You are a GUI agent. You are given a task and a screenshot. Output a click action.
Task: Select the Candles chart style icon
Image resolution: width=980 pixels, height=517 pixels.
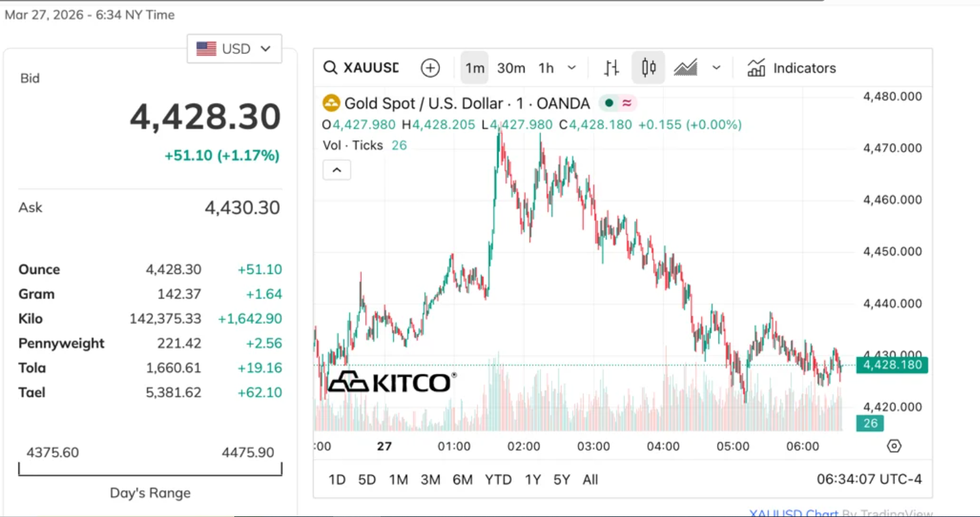coord(648,68)
